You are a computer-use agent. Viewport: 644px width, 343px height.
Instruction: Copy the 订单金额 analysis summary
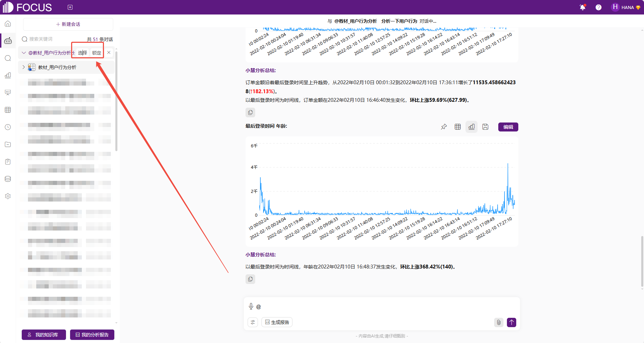tap(250, 112)
